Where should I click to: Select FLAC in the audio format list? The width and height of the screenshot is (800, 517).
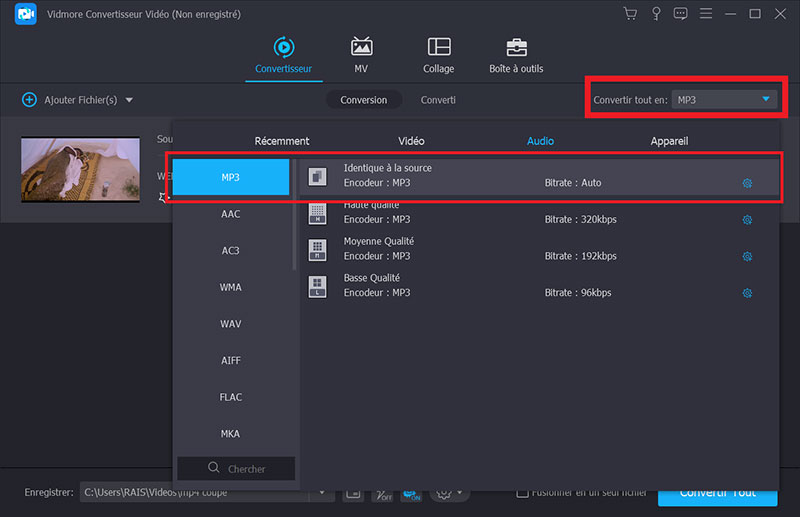[x=231, y=397]
